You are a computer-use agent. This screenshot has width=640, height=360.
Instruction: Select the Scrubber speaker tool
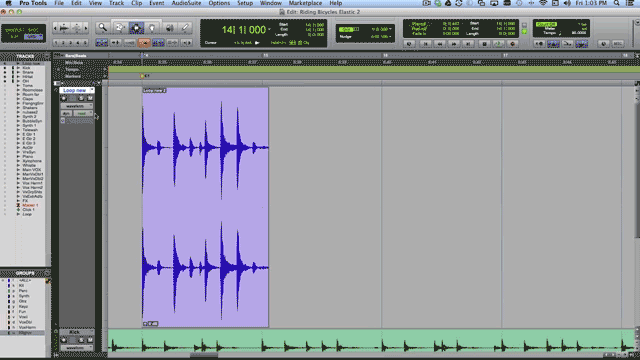[169, 28]
